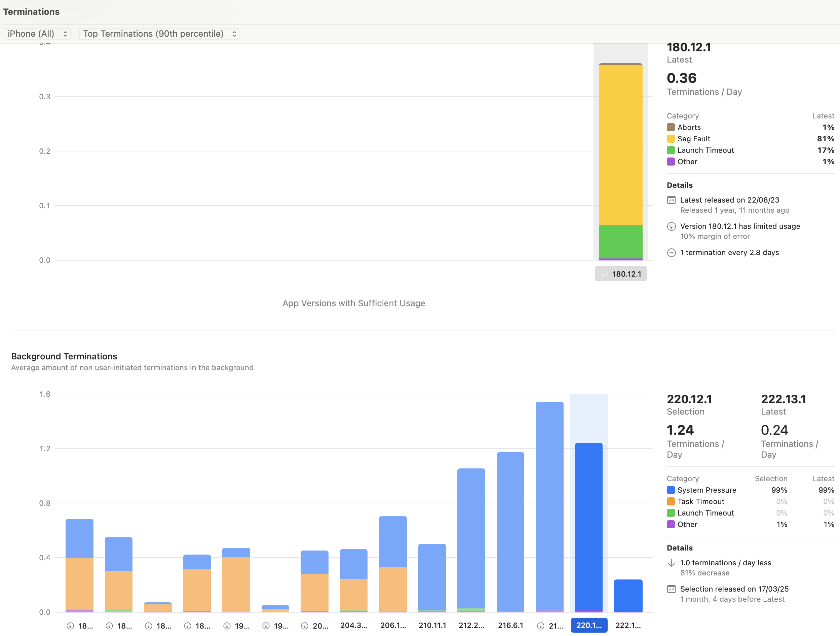Select the 222.1... version label

click(628, 625)
